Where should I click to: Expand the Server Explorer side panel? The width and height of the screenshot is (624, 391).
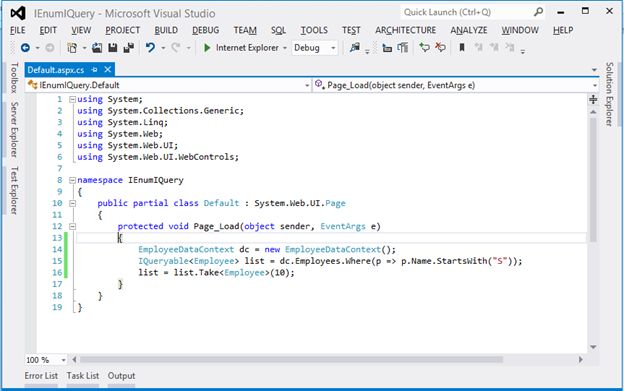pyautogui.click(x=14, y=130)
